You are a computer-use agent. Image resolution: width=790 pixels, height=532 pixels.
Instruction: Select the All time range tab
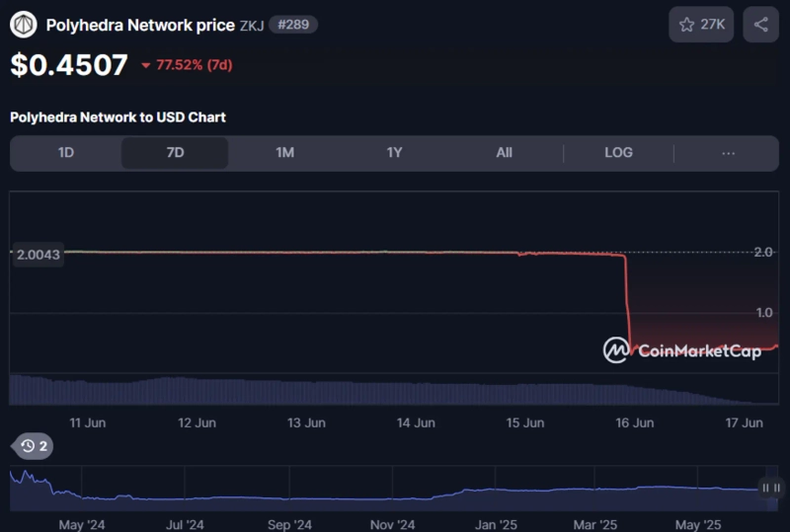click(504, 153)
